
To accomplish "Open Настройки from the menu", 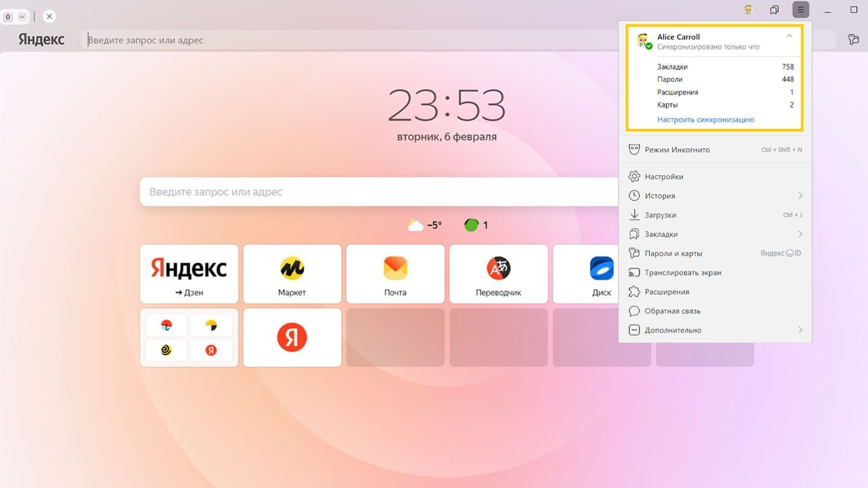I will click(x=715, y=177).
